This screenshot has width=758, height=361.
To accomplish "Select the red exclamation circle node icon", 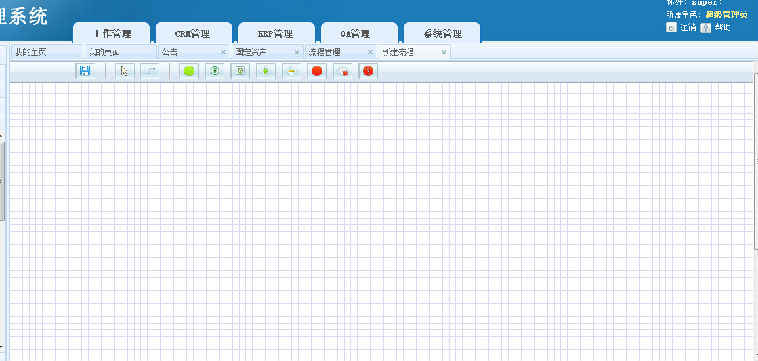I will tap(368, 71).
